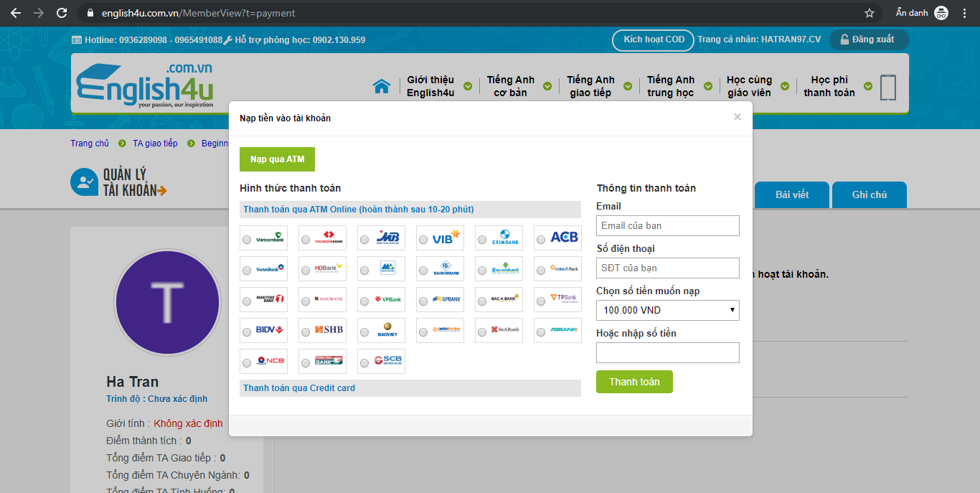Click the green Thanh toán button
The image size is (980, 493).
pos(634,382)
